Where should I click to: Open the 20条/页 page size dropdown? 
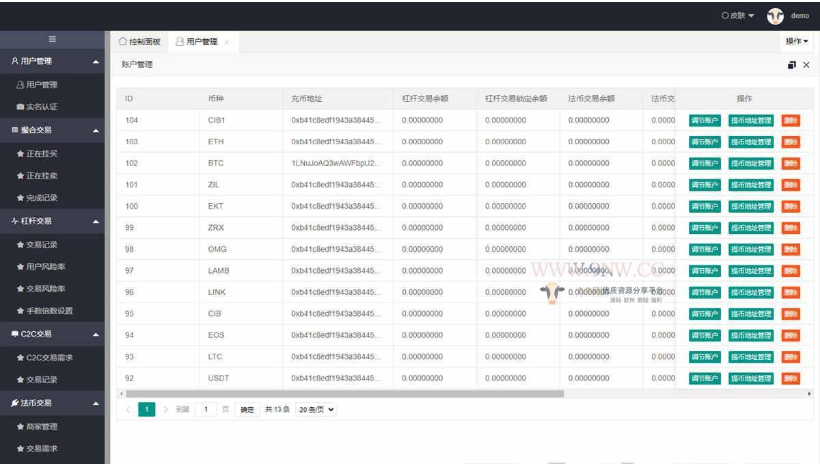point(316,410)
